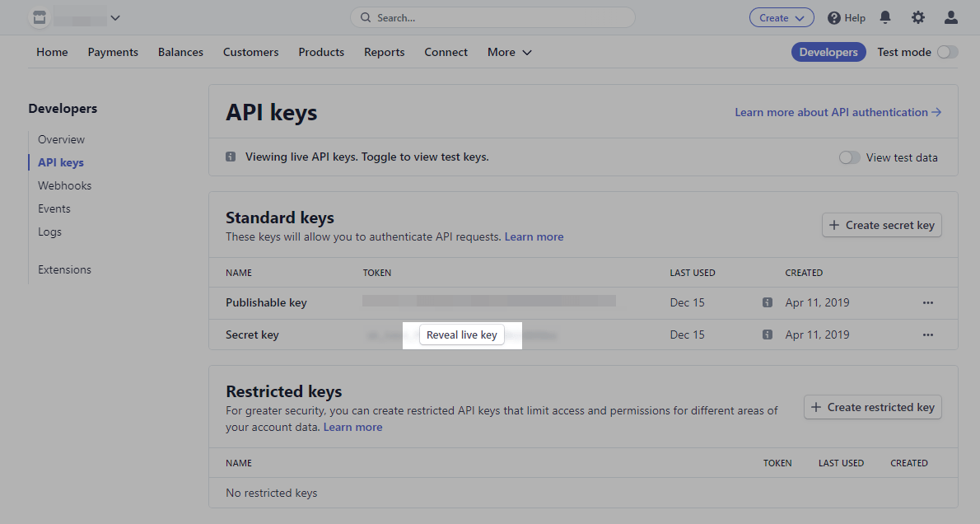Open the account switcher chevron
Image resolution: width=980 pixels, height=524 pixels.
pos(115,17)
